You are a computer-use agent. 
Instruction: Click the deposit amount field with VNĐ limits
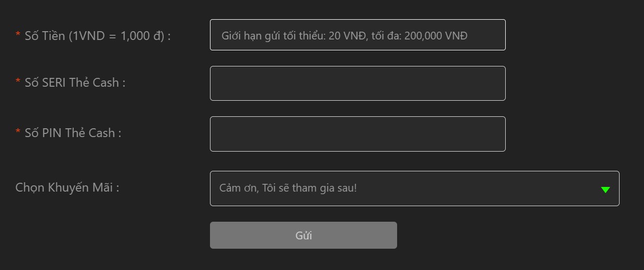[358, 35]
